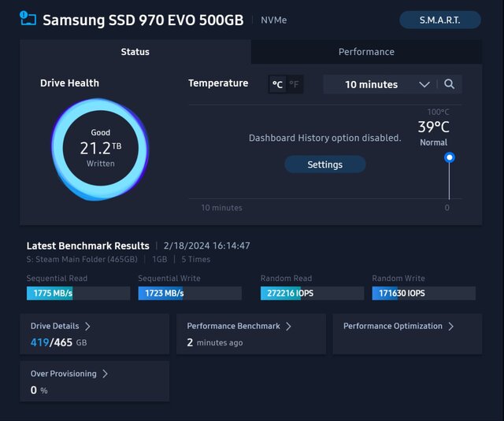Select the Status tab
Image resolution: width=504 pixels, height=421 pixels.
(135, 52)
